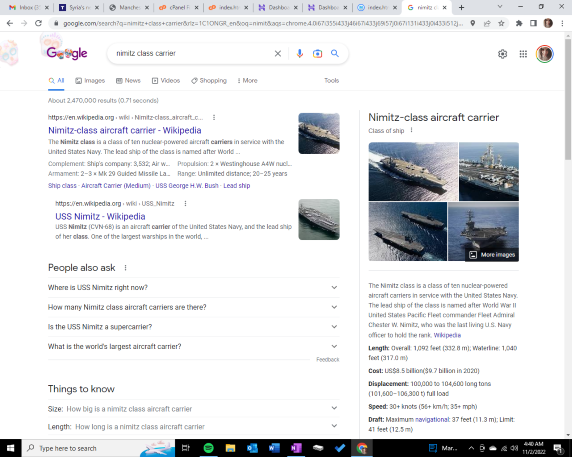
Task: Open the More search filters dropdown
Action: [x=247, y=81]
